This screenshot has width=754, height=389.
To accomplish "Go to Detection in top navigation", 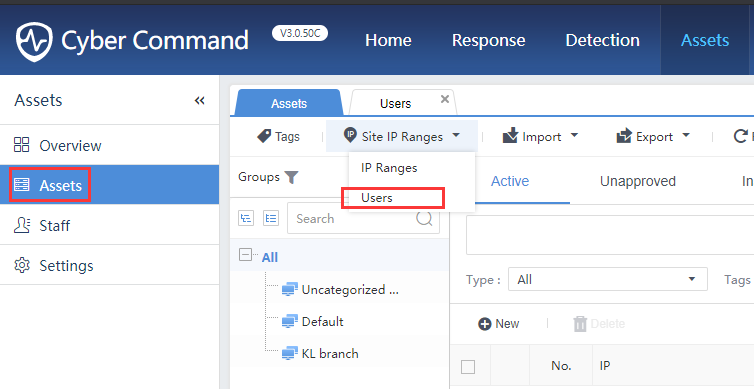I will click(603, 40).
